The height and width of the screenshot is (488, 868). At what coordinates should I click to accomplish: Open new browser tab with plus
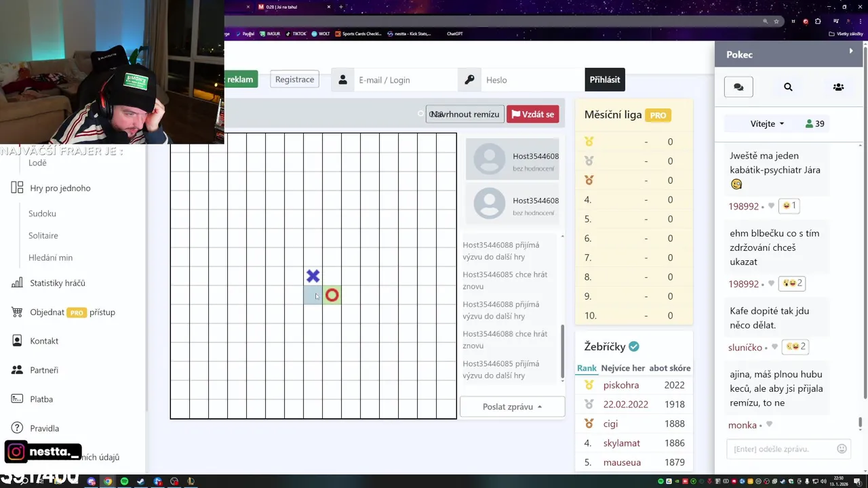[x=341, y=7]
